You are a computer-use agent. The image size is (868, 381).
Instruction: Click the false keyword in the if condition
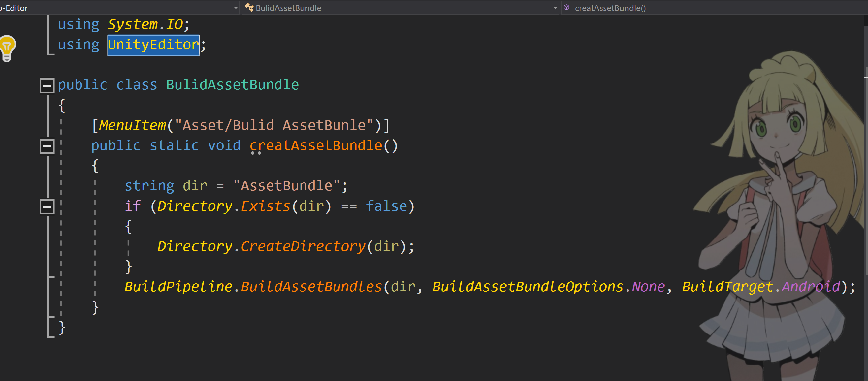point(387,206)
